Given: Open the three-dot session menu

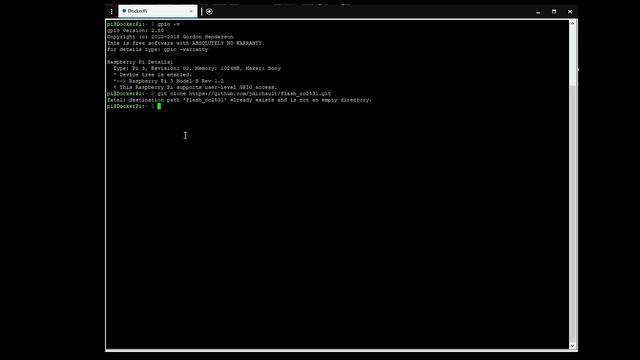Looking at the screenshot, I should (111, 11).
